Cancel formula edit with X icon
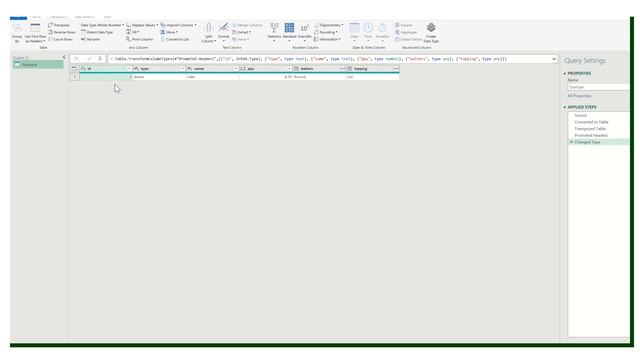 (x=76, y=59)
